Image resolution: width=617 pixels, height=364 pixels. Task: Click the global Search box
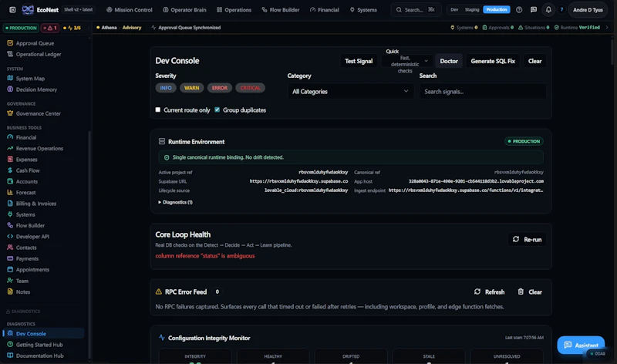click(416, 9)
